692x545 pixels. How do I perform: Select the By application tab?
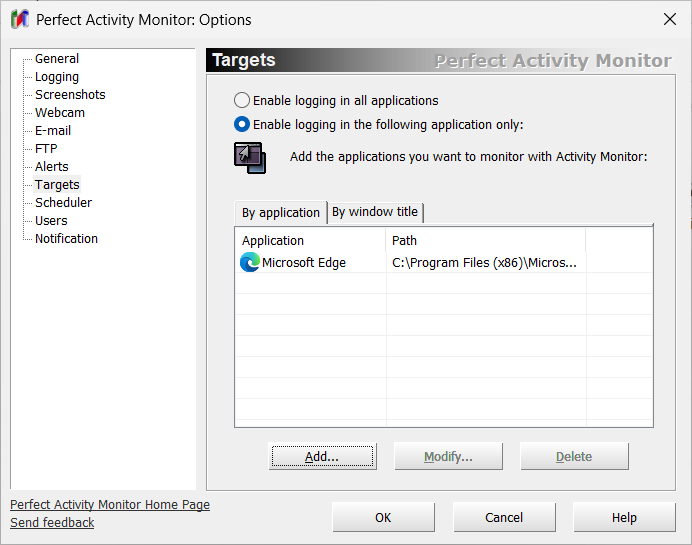[281, 213]
